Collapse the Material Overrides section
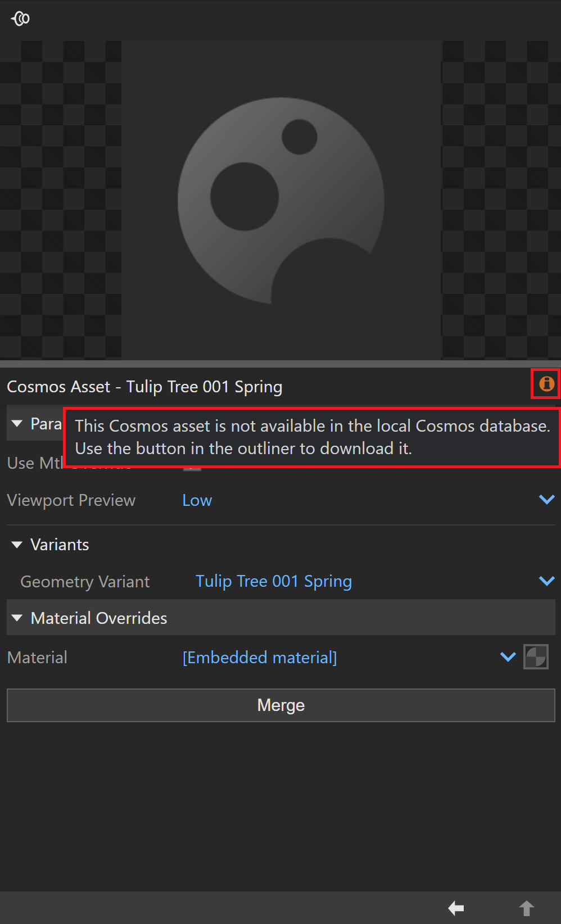This screenshot has width=561, height=924. (17, 618)
